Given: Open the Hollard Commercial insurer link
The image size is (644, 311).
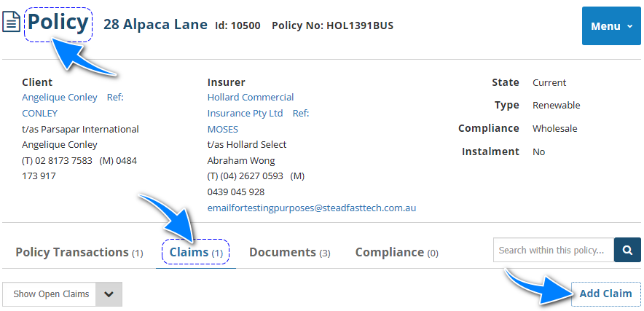Looking at the screenshot, I should coord(251,97).
